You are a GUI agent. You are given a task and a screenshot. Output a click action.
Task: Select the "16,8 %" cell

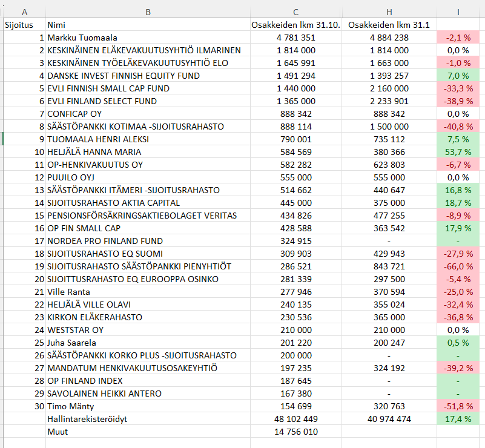tap(458, 190)
